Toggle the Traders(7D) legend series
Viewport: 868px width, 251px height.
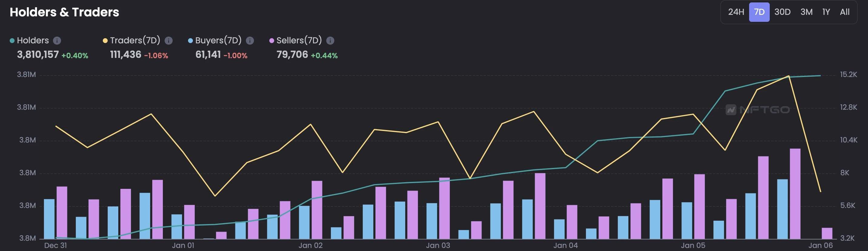(135, 41)
